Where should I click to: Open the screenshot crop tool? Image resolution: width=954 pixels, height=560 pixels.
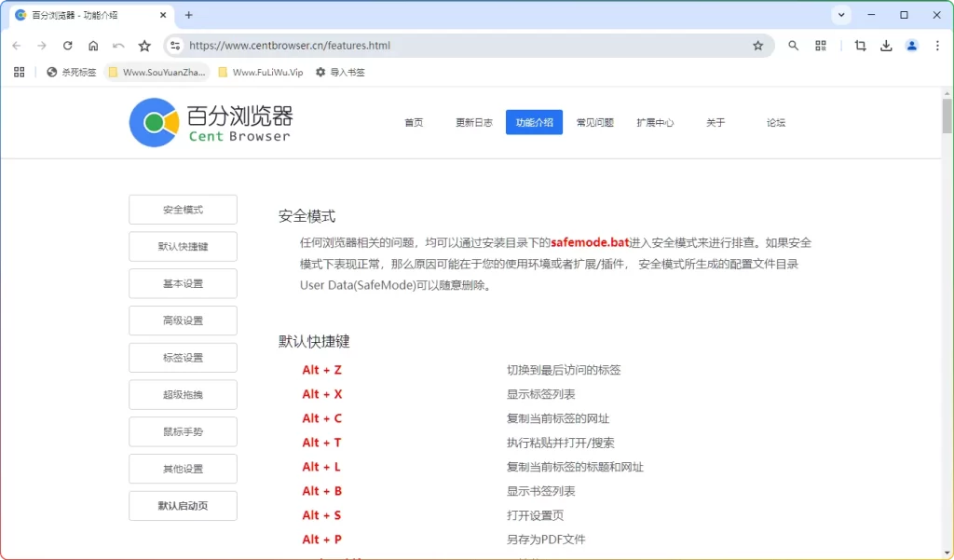click(x=860, y=46)
